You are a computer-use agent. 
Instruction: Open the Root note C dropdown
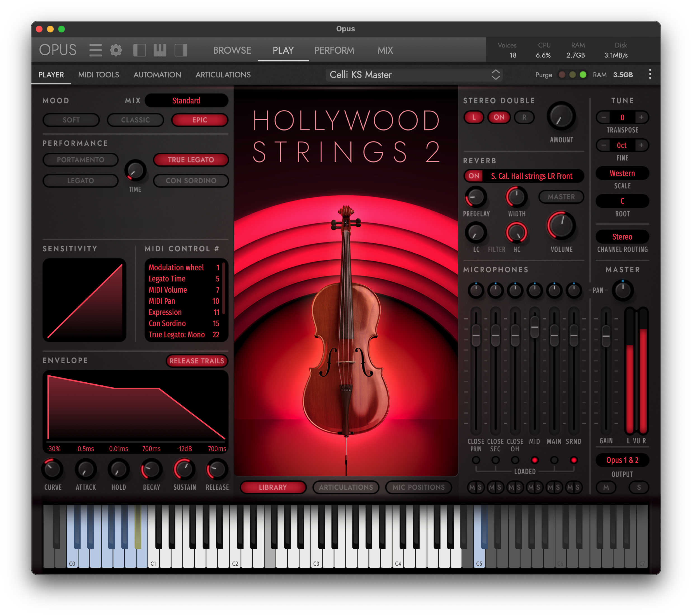(x=622, y=201)
